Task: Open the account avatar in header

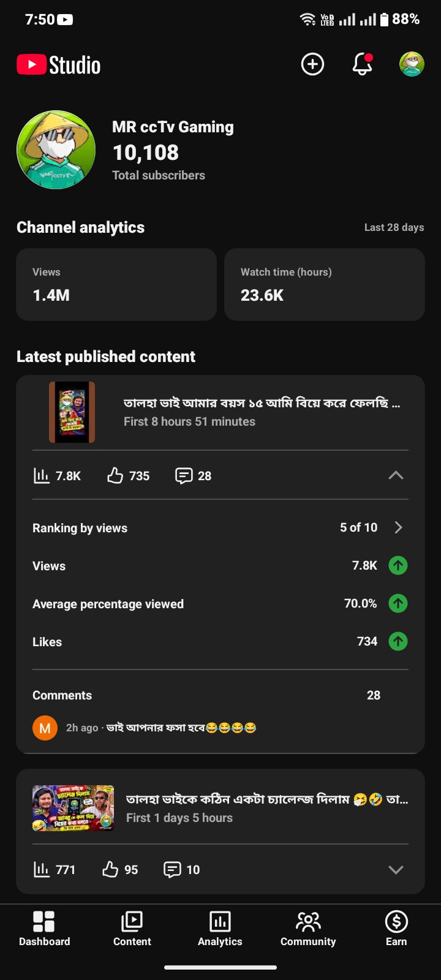Action: click(x=412, y=64)
